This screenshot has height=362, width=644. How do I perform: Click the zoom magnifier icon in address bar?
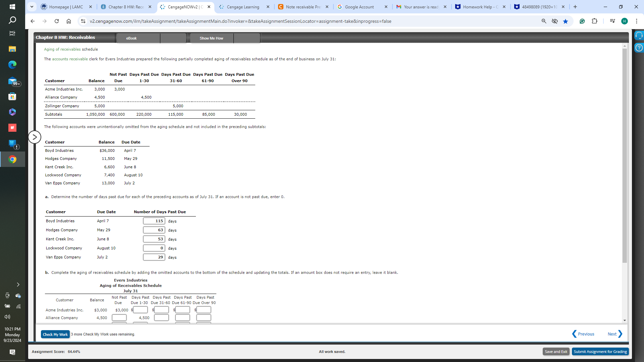544,21
